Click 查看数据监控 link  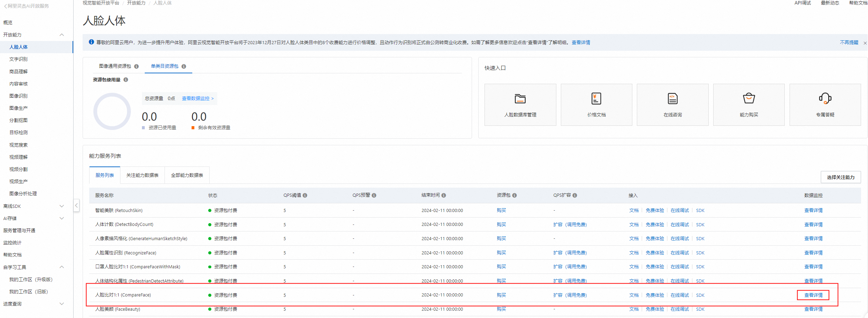tap(197, 98)
